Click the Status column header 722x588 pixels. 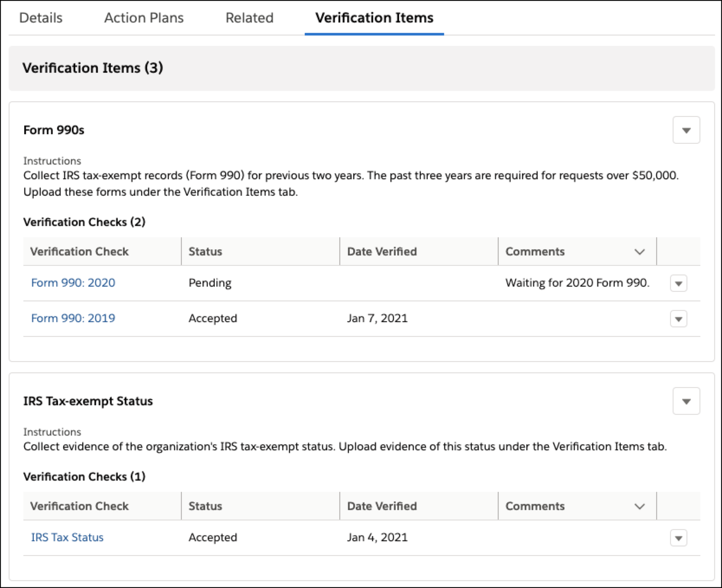point(205,252)
